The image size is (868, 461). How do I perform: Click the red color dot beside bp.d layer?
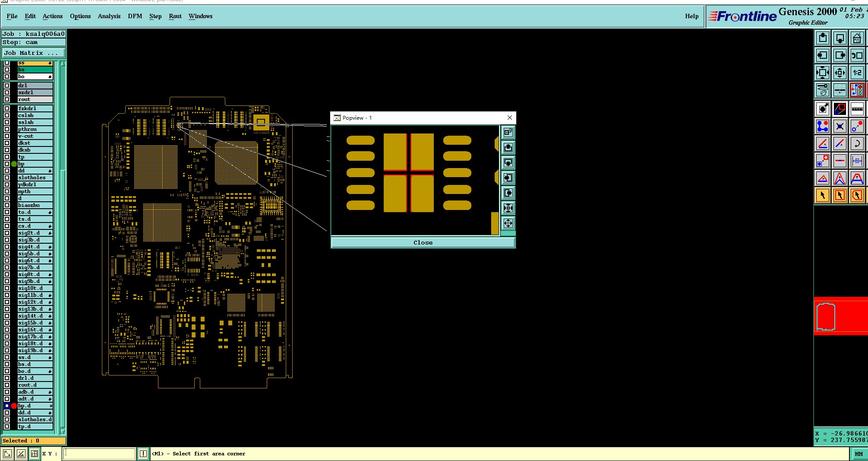(14, 406)
